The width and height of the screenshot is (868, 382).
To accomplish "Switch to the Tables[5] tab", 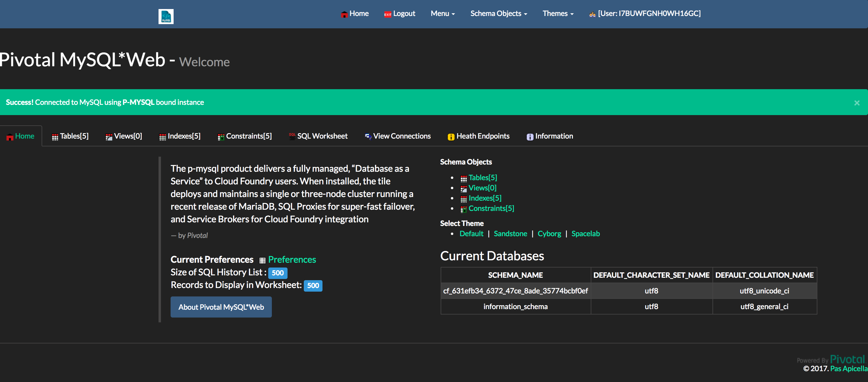I will (70, 136).
